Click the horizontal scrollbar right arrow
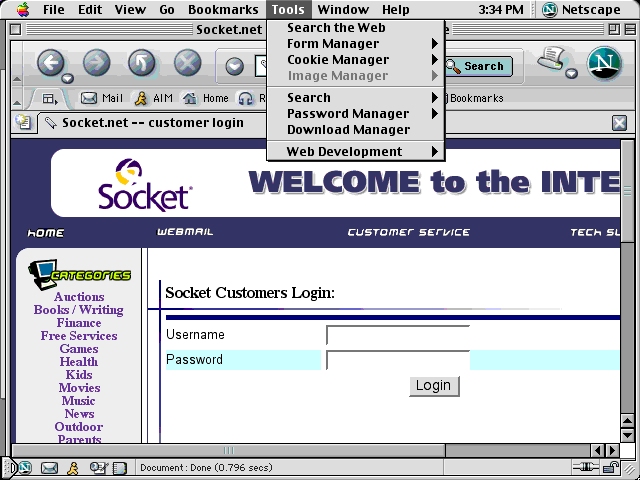The width and height of the screenshot is (640, 480). tap(613, 450)
